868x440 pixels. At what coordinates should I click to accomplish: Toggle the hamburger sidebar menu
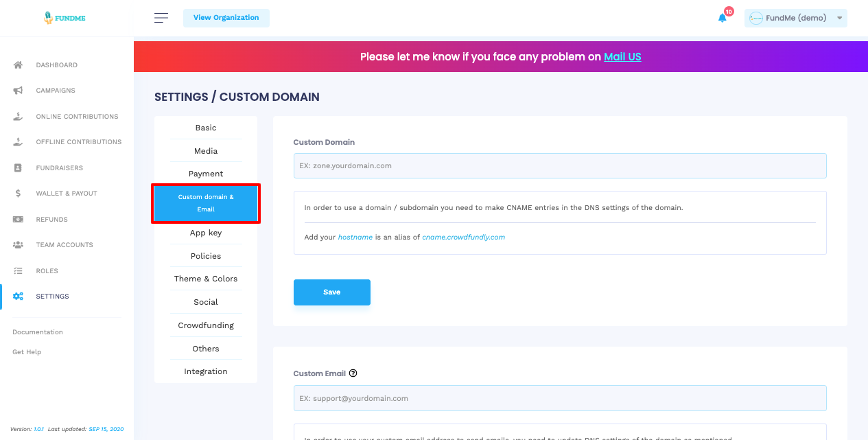click(161, 18)
